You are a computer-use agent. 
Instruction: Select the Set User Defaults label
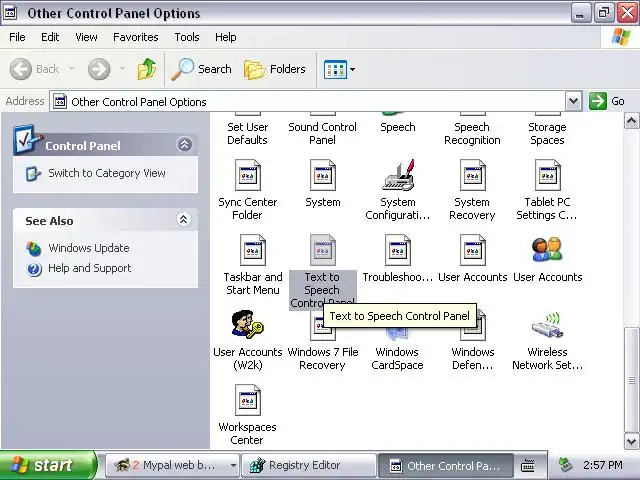247,133
